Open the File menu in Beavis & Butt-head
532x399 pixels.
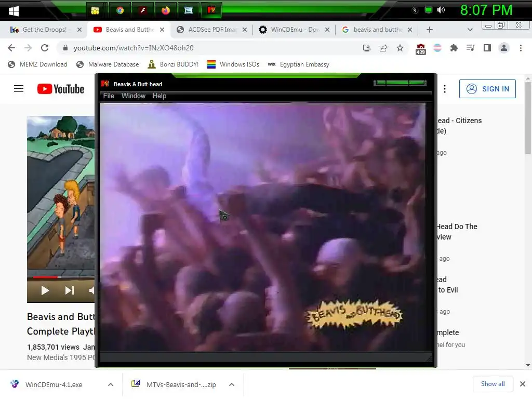coord(109,96)
